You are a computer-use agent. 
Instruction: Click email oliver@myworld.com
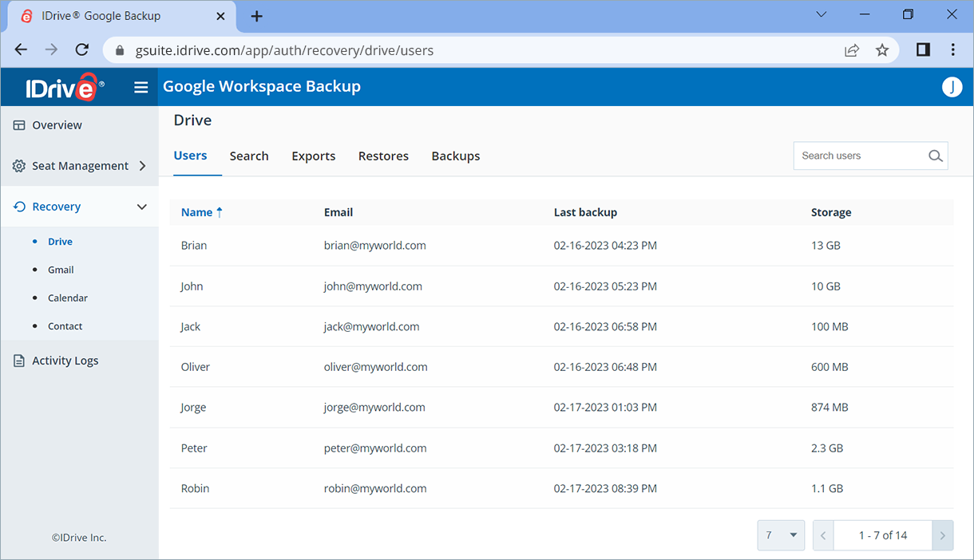(376, 367)
